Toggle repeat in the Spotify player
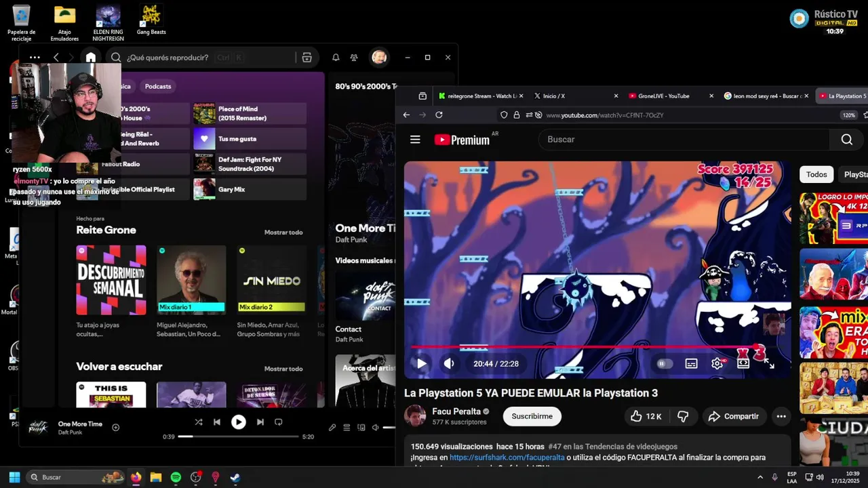This screenshot has width=868, height=488. (278, 422)
